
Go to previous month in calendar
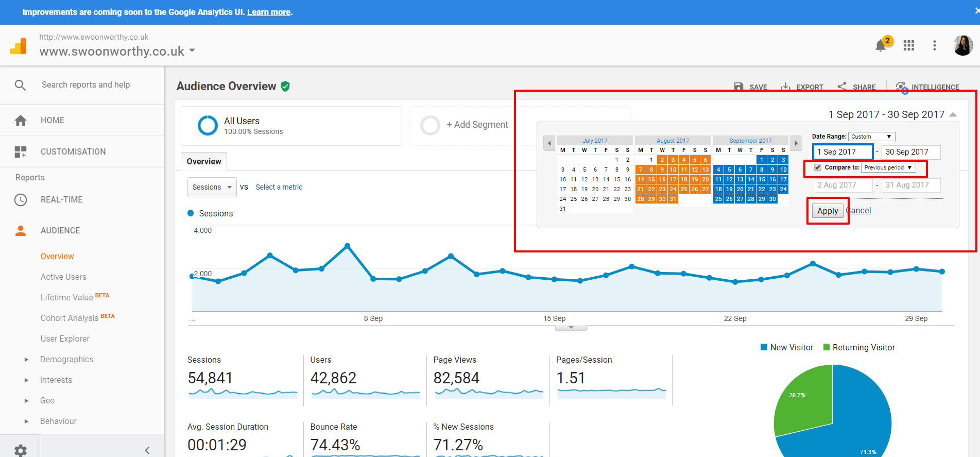549,143
